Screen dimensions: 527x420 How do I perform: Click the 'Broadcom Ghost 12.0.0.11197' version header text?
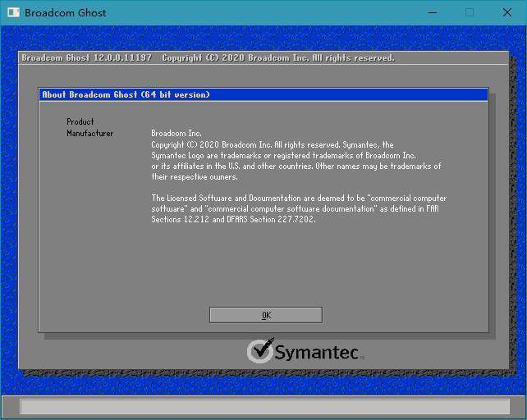point(87,57)
